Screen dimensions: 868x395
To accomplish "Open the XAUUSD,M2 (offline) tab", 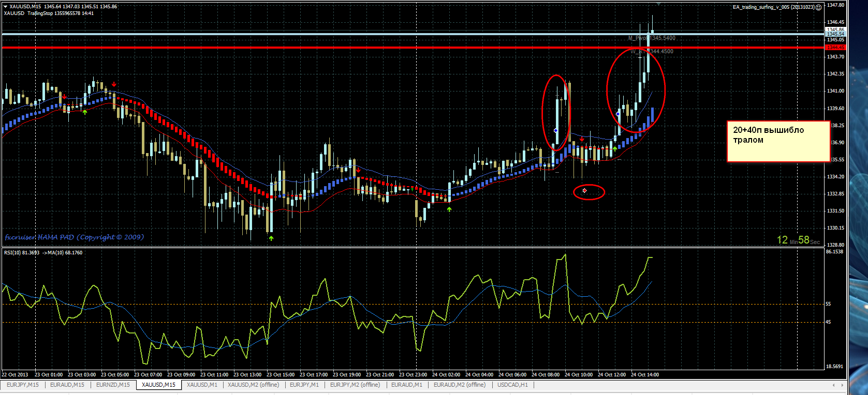I will click(254, 385).
